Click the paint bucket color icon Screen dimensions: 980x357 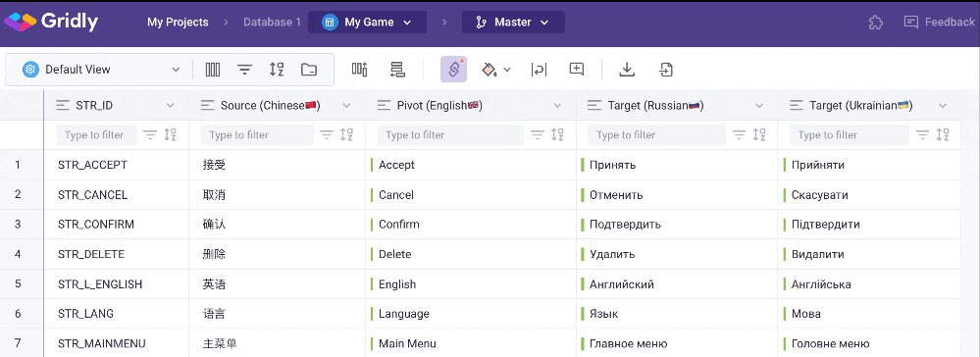pyautogui.click(x=489, y=70)
